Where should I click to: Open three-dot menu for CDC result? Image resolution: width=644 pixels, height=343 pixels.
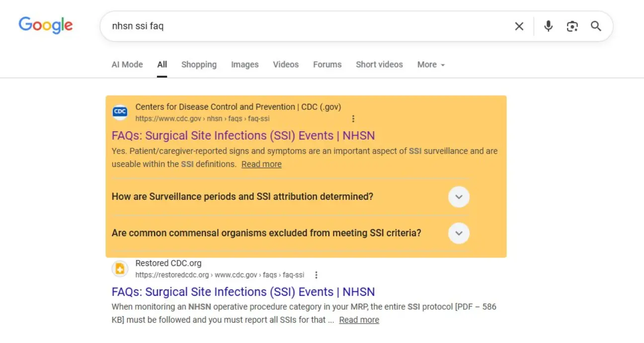[x=353, y=119]
